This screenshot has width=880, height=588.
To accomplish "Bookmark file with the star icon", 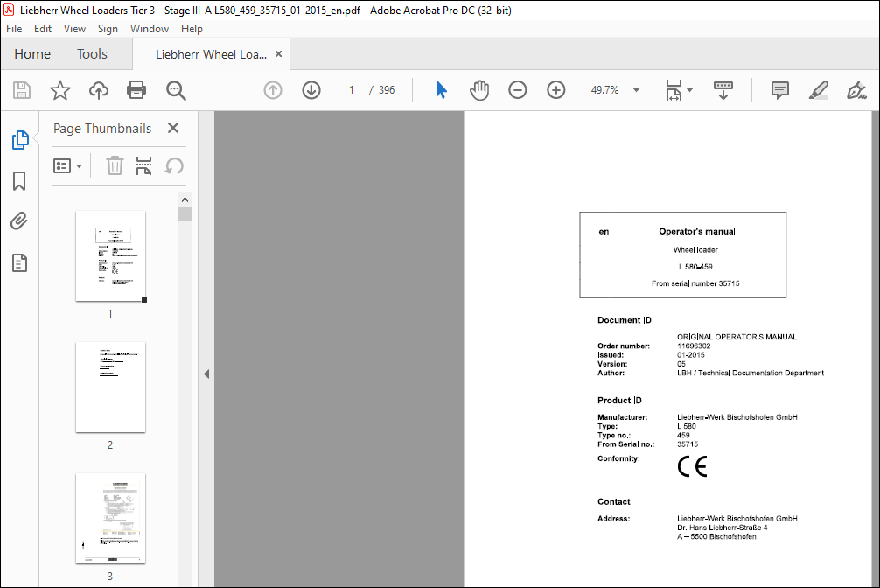I will pyautogui.click(x=60, y=90).
